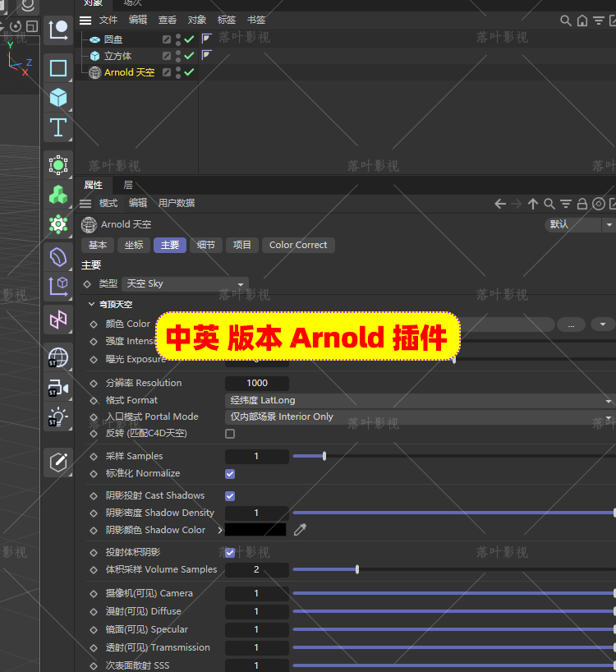Open the 默认 layout dropdown
The image size is (616, 672).
pos(572,224)
